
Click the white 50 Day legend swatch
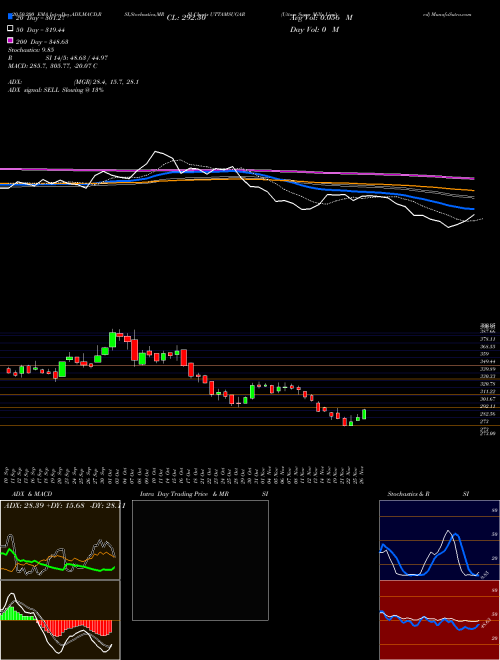[x=10, y=29]
